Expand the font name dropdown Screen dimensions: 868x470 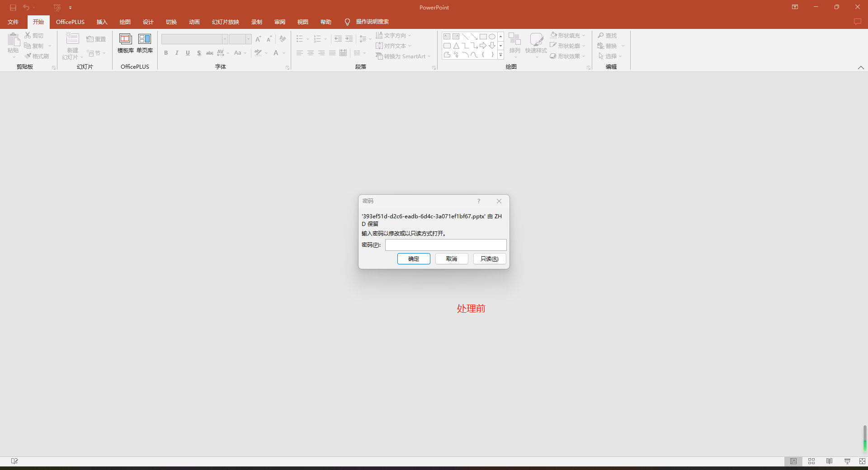[225, 39]
